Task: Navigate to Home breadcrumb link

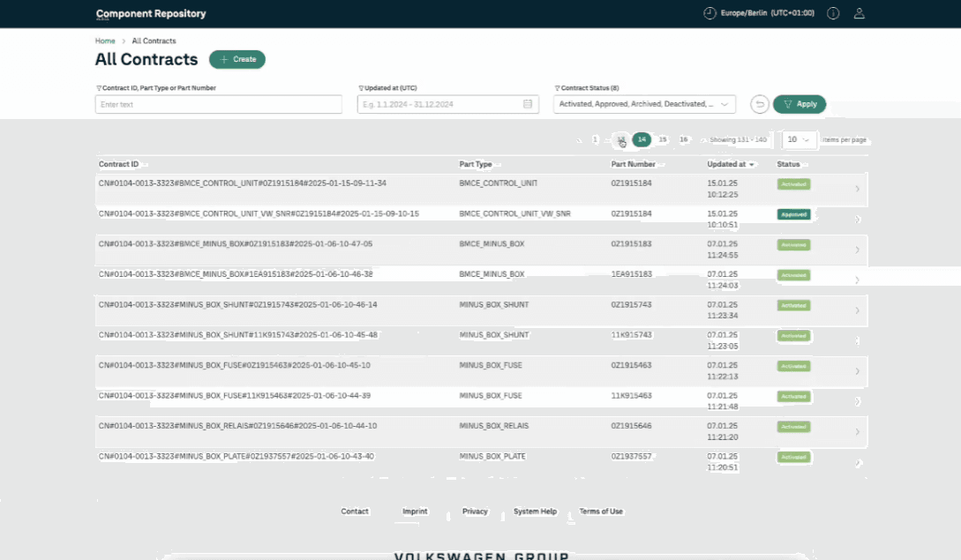Action: pyautogui.click(x=105, y=41)
